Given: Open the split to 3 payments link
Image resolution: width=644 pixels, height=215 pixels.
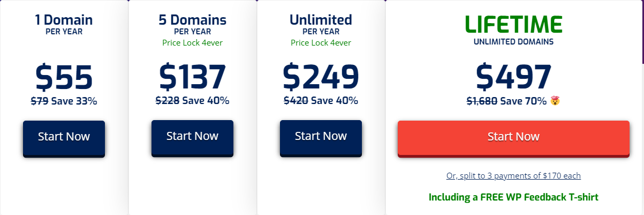Looking at the screenshot, I should pos(513,176).
